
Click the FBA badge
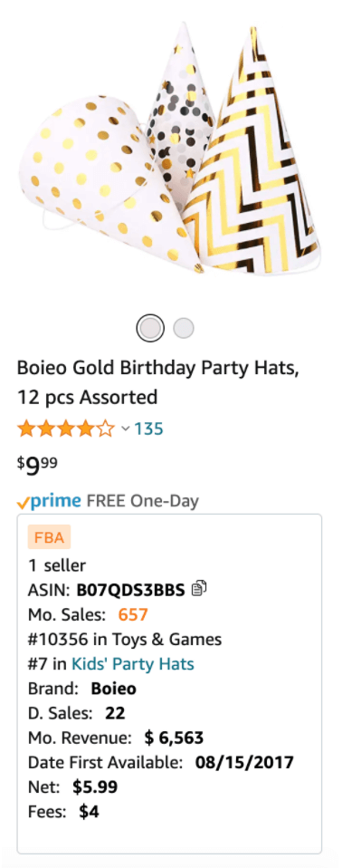(49, 537)
